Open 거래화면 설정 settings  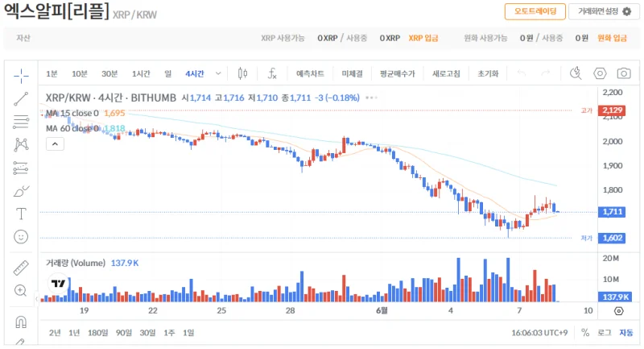click(x=605, y=11)
